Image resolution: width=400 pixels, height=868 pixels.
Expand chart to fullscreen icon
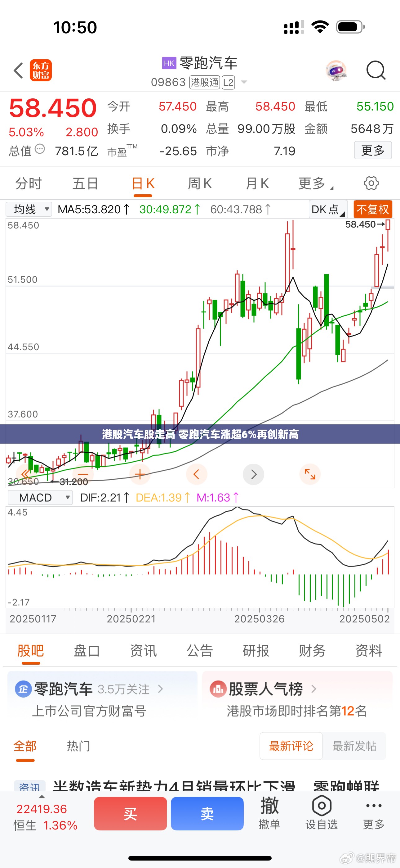click(310, 474)
